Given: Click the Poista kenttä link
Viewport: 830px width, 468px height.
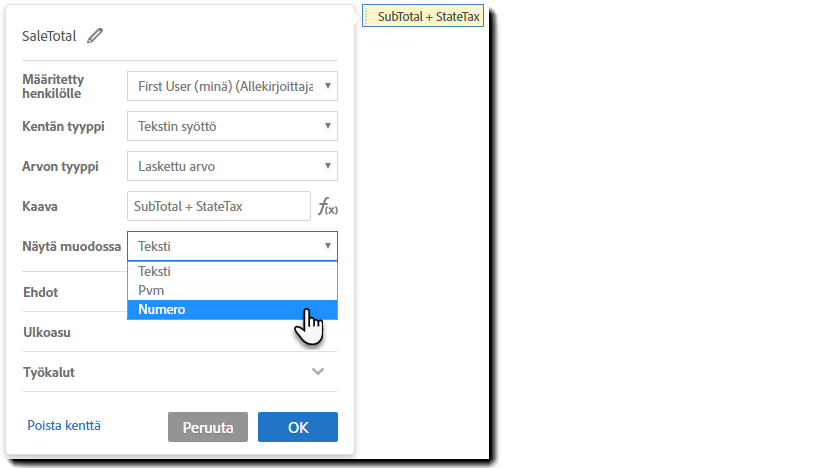Looking at the screenshot, I should [x=64, y=426].
